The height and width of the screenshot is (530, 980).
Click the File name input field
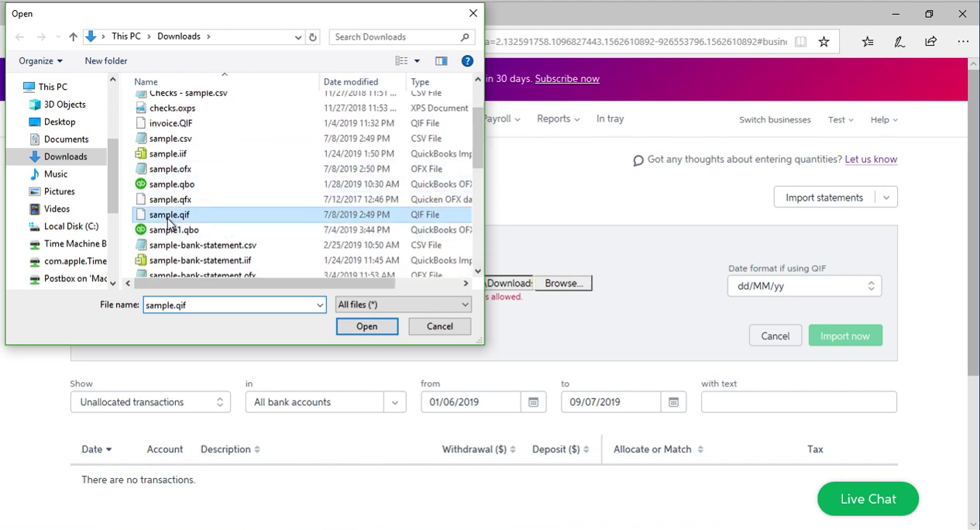click(234, 305)
